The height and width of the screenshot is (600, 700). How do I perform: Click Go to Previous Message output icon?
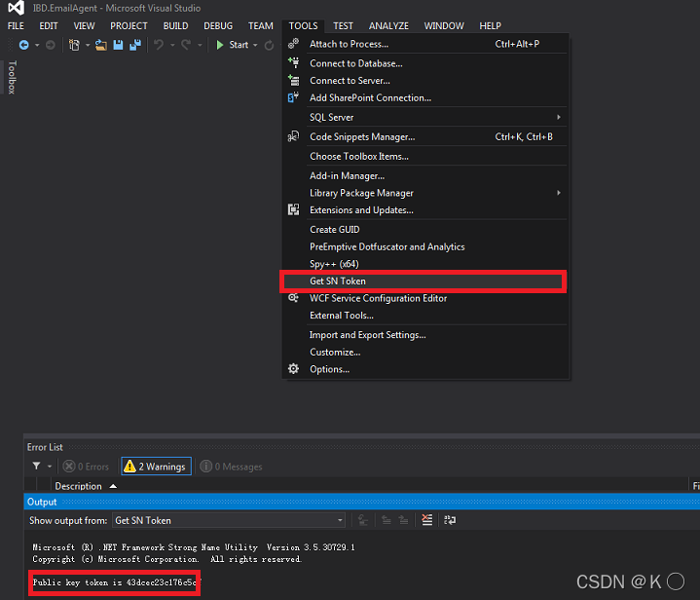coord(387,520)
